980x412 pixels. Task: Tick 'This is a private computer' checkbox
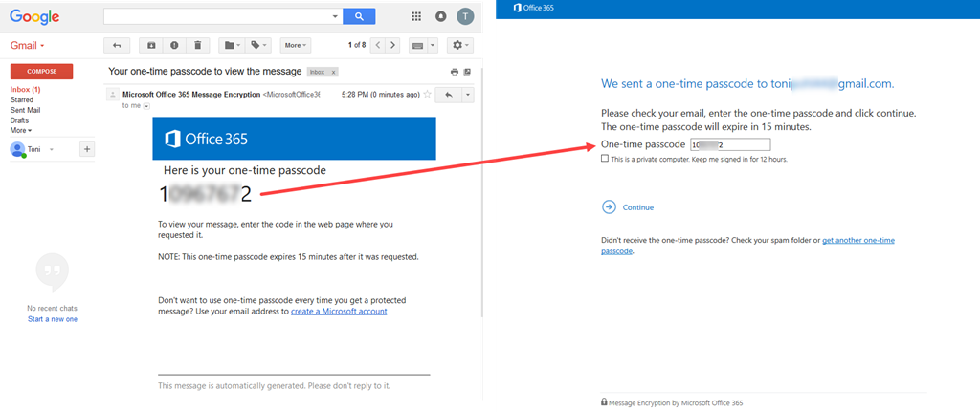click(604, 160)
